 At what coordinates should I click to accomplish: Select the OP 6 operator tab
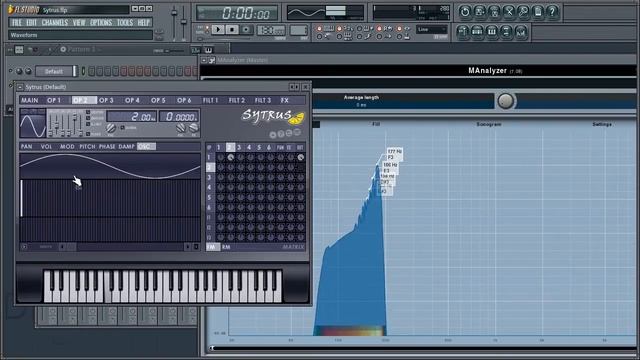tap(184, 100)
